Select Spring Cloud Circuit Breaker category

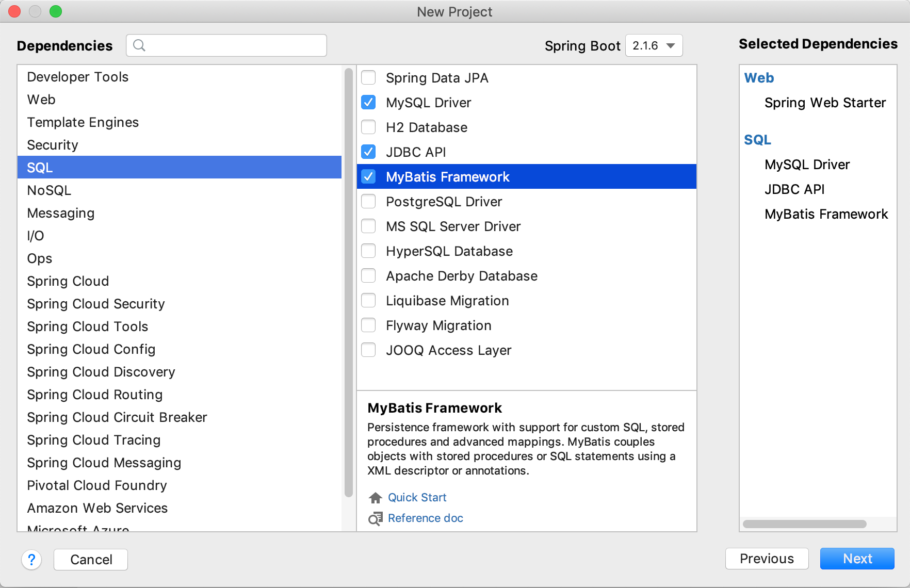point(180,417)
